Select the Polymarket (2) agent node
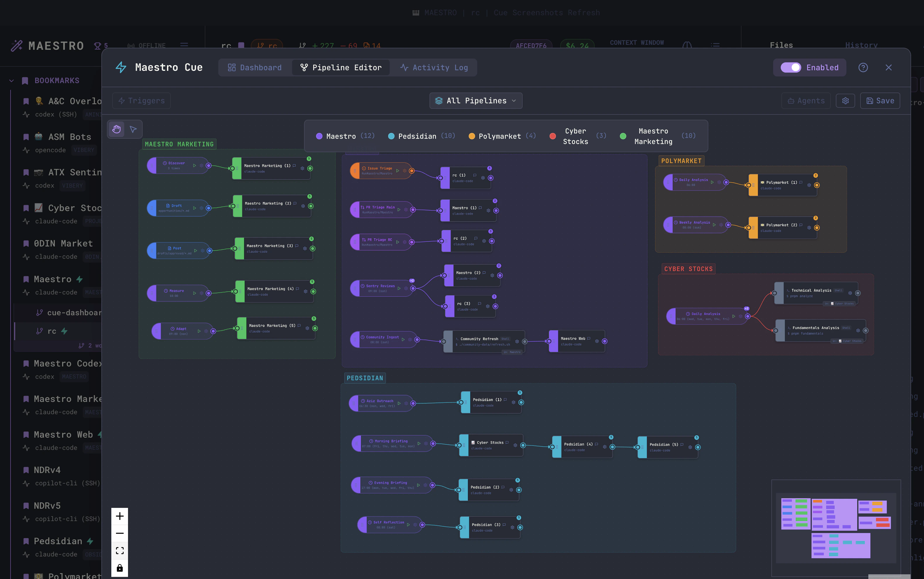 click(x=782, y=228)
